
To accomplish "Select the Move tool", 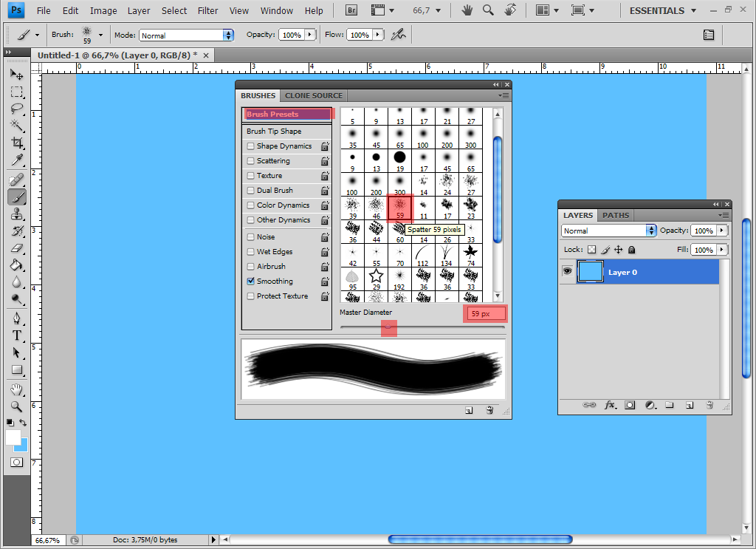I will [x=16, y=74].
